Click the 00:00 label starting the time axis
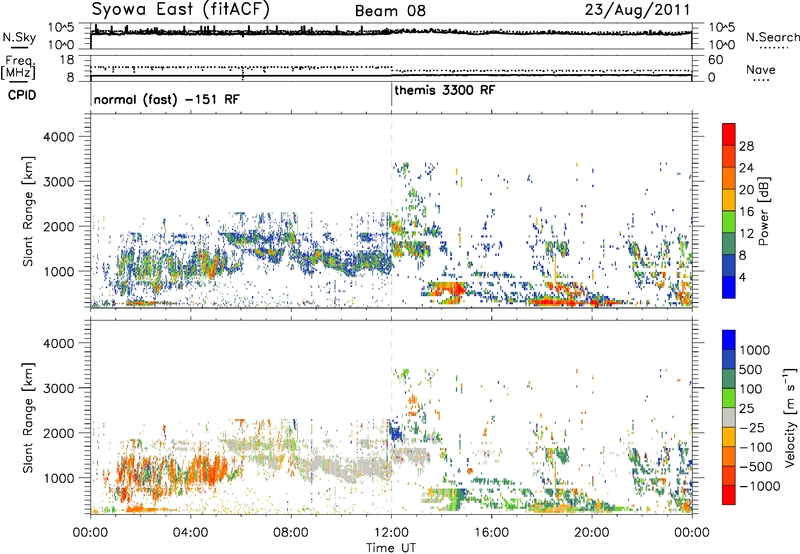Image resolution: width=800 pixels, height=554 pixels. point(90,533)
